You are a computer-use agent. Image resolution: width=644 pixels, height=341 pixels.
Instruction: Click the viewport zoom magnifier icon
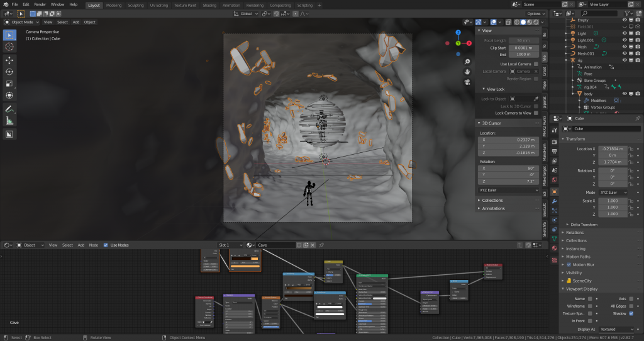tap(467, 62)
